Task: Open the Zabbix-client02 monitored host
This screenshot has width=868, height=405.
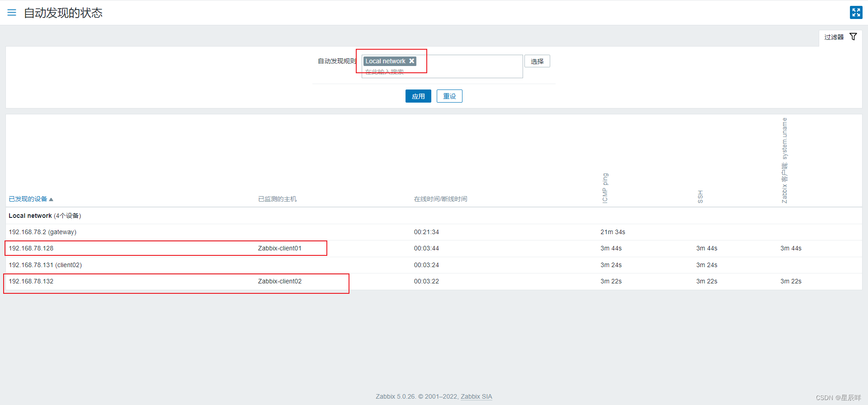Action: coord(279,281)
